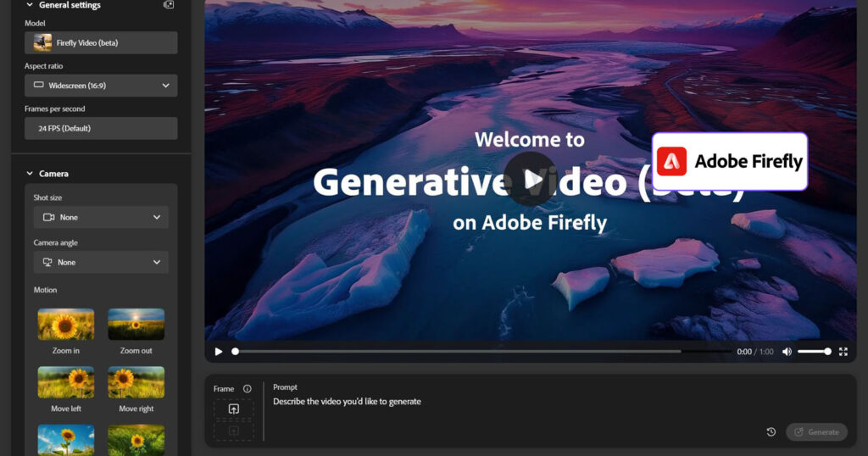Screen dimensions: 868x456
Task: Click the camera icon in Shot size field
Action: point(48,218)
